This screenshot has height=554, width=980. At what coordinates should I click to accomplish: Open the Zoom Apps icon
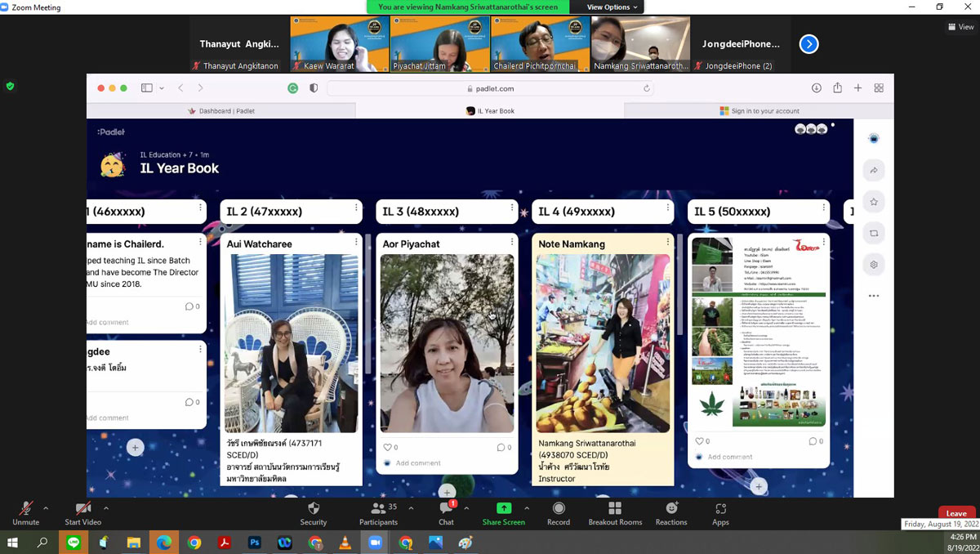(x=720, y=508)
